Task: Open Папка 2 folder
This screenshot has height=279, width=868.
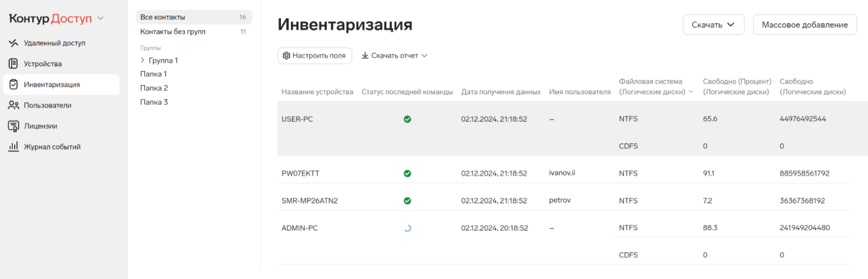Action: pos(154,88)
